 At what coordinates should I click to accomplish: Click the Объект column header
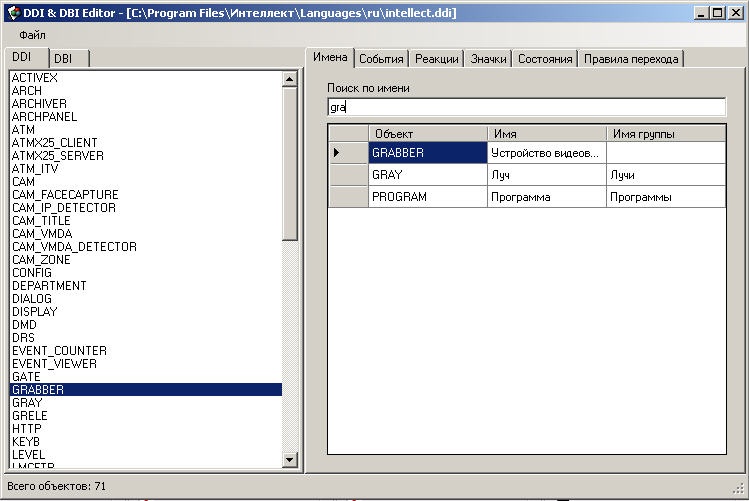(x=427, y=133)
